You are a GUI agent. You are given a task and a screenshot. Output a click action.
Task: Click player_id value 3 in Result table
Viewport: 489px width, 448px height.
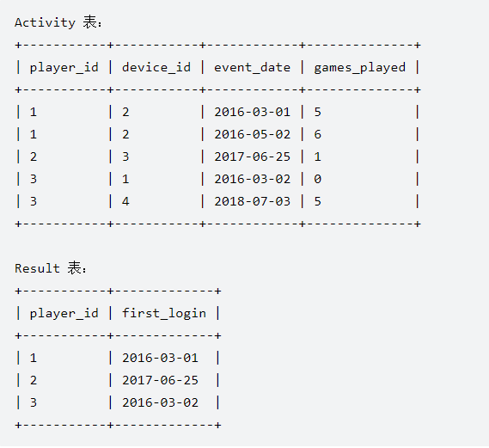pos(34,402)
